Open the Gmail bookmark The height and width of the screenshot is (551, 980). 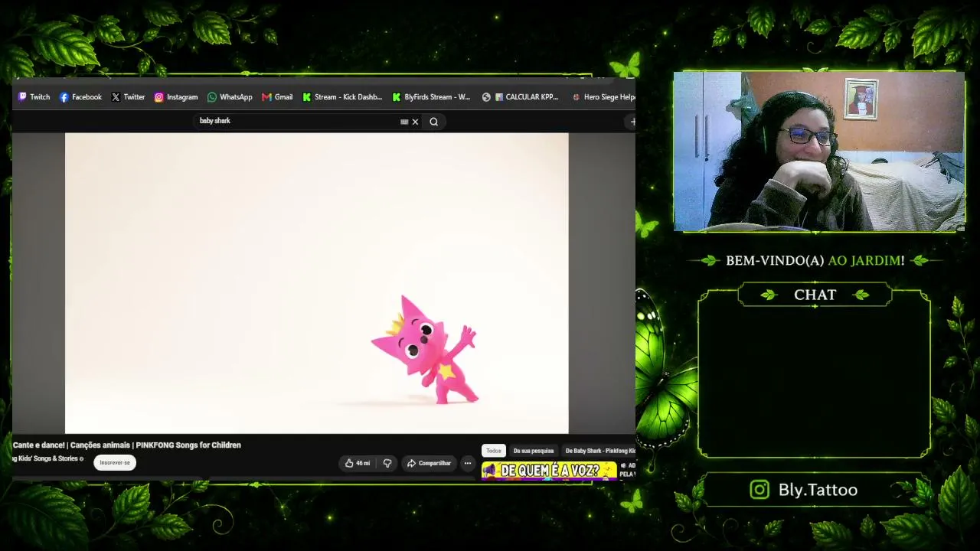[277, 97]
